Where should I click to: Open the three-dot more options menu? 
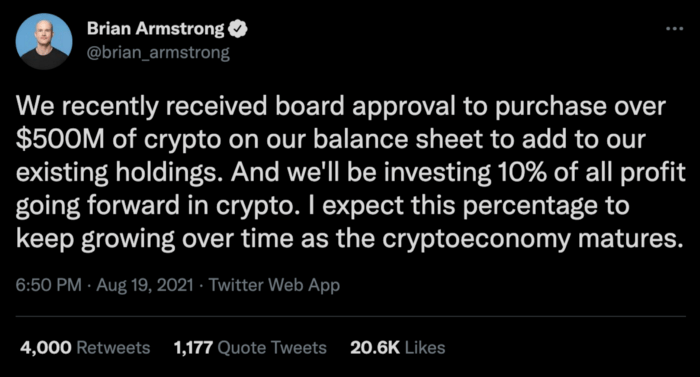tap(674, 29)
